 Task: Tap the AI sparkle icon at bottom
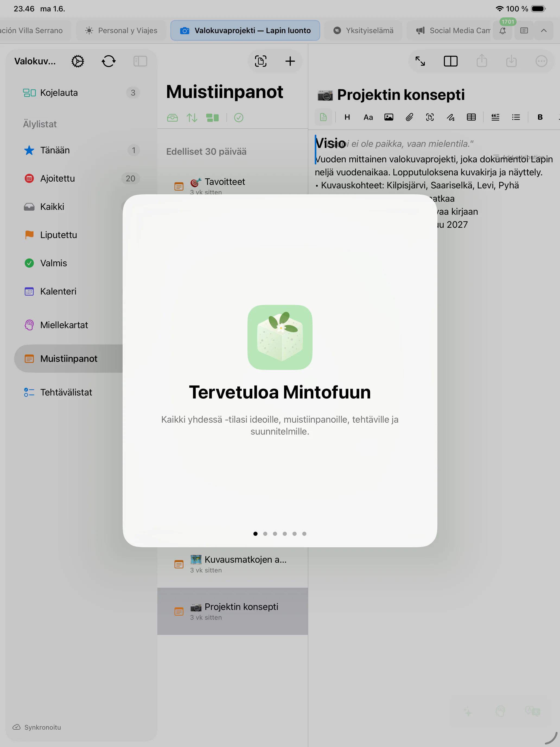tap(467, 711)
